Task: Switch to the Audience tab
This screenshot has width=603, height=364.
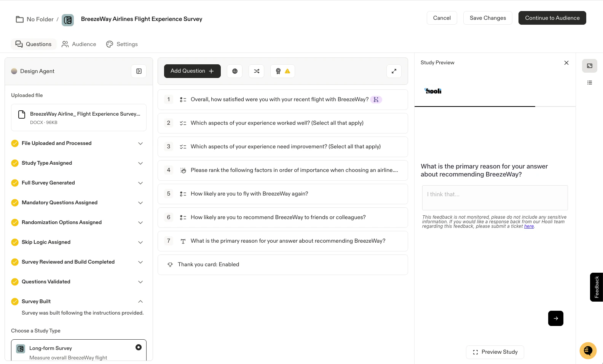Action: (x=79, y=44)
